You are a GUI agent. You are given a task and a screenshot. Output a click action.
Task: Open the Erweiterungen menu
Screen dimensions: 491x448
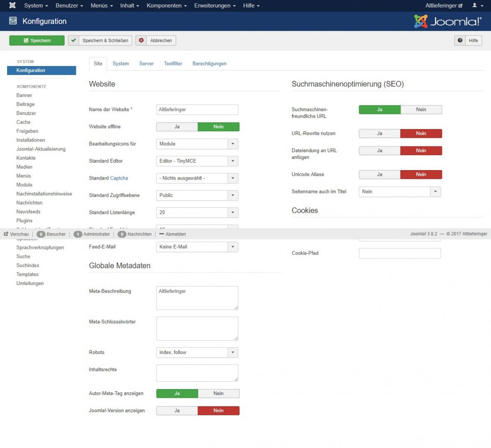tap(215, 5)
